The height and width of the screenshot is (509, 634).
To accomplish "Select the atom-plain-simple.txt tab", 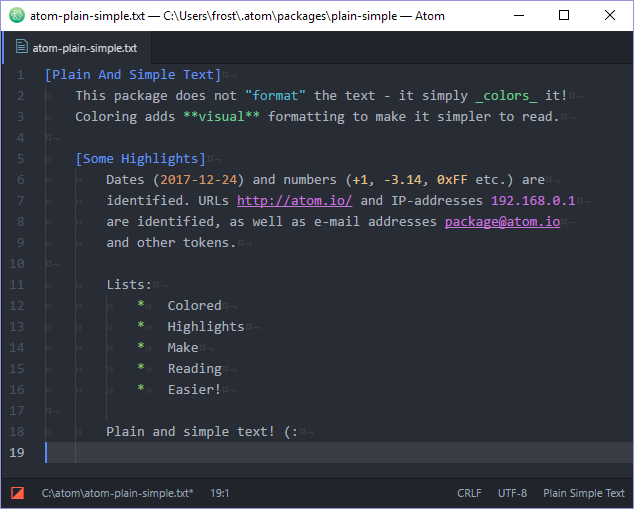I will 77,48.
